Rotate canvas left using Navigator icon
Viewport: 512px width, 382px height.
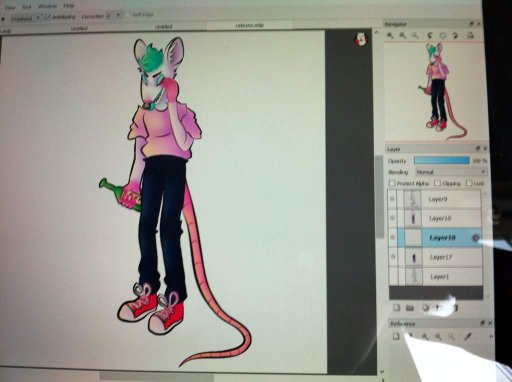pyautogui.click(x=430, y=35)
